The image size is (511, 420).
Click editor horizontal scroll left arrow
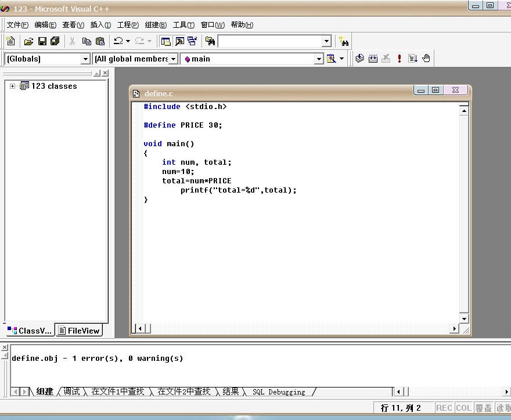coord(140,328)
